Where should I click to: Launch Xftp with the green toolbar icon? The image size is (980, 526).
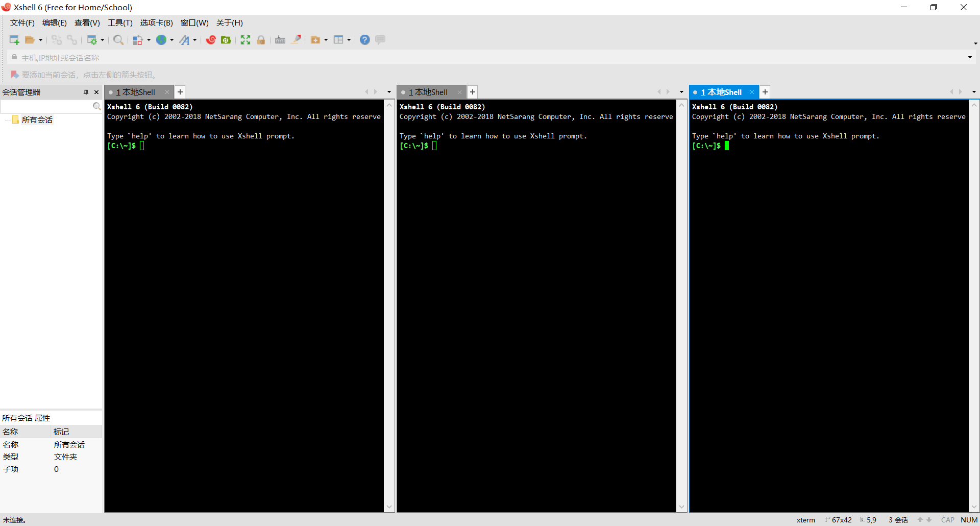226,39
